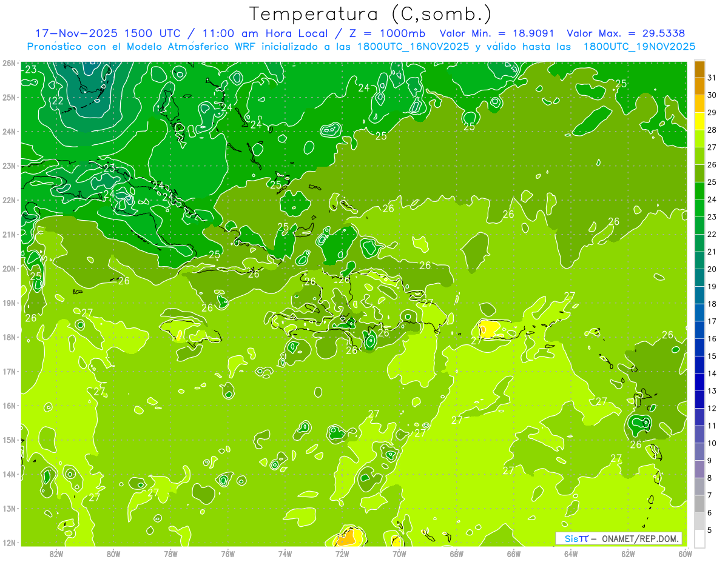Viewport: 728px width, 562px height.
Task: Click the gray legend swatch between 6 and 7
Action: click(x=699, y=504)
